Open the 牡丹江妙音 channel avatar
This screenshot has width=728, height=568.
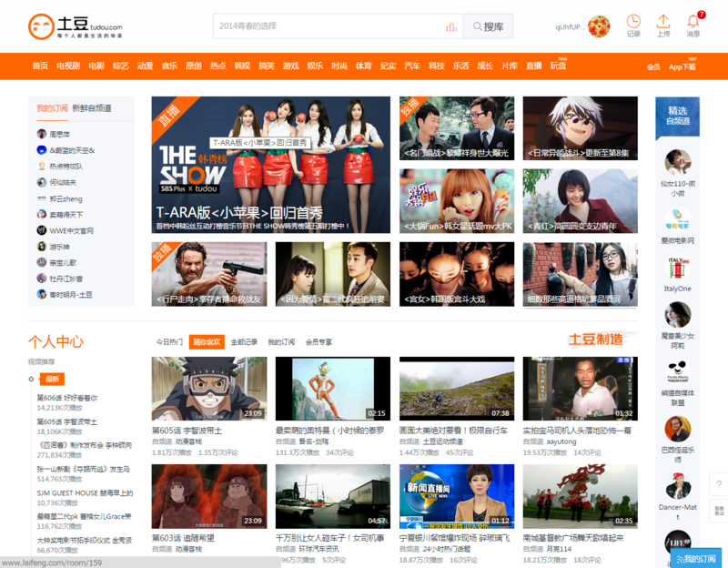(41, 279)
